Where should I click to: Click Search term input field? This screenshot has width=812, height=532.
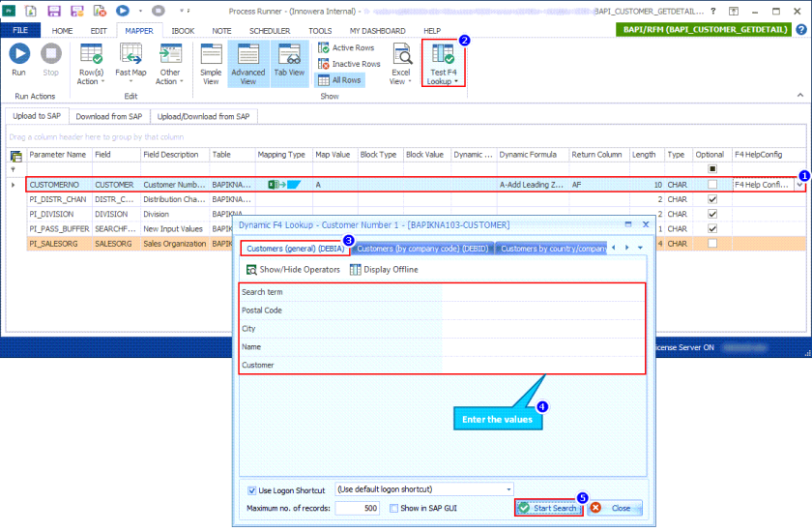[543, 292]
